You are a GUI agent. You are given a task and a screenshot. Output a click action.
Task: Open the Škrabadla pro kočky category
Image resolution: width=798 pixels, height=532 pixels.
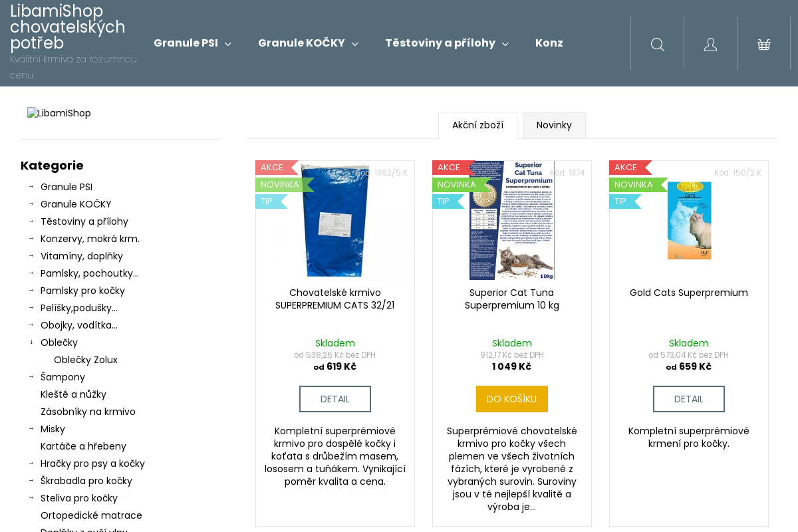[x=86, y=480]
